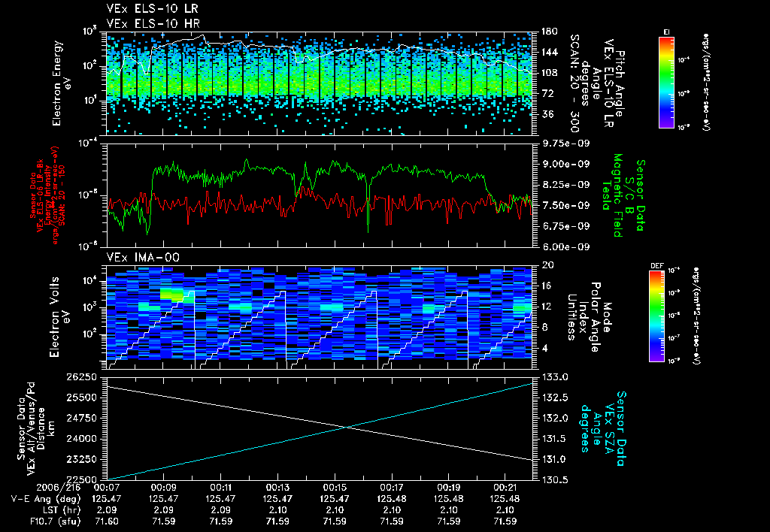Click the green 'Magnetic Field Tesla' axis label
Screen dimensions: 770x532
click(612, 195)
